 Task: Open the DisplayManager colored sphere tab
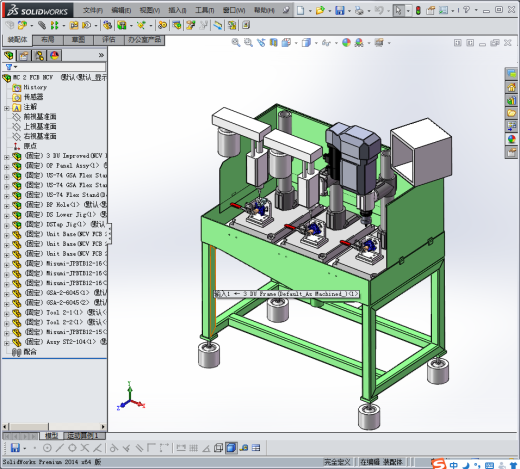coord(54,55)
